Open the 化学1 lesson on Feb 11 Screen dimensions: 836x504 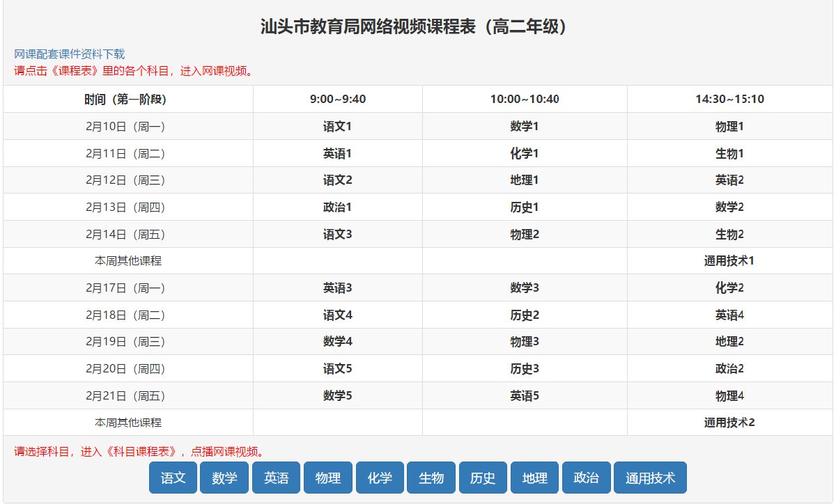pos(524,154)
